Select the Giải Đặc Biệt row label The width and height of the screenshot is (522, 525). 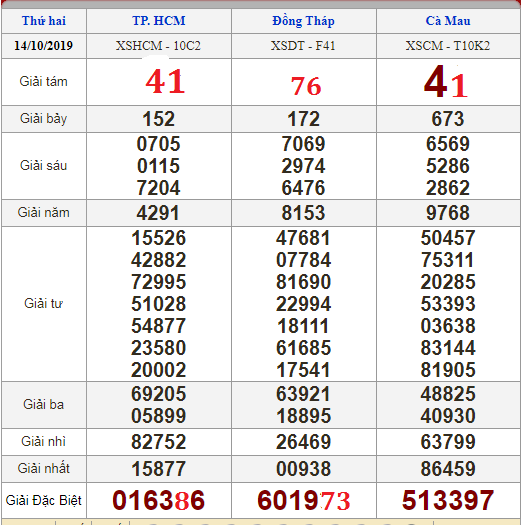point(44,501)
